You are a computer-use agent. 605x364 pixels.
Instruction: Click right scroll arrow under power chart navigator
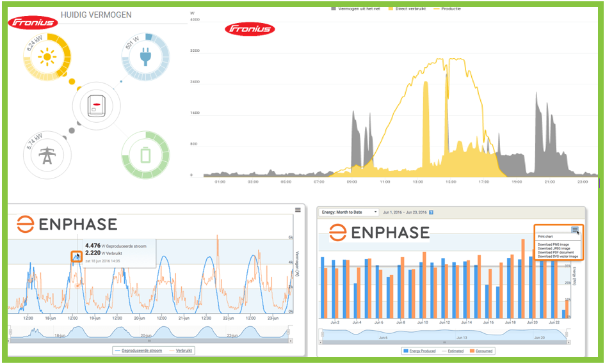click(x=291, y=341)
